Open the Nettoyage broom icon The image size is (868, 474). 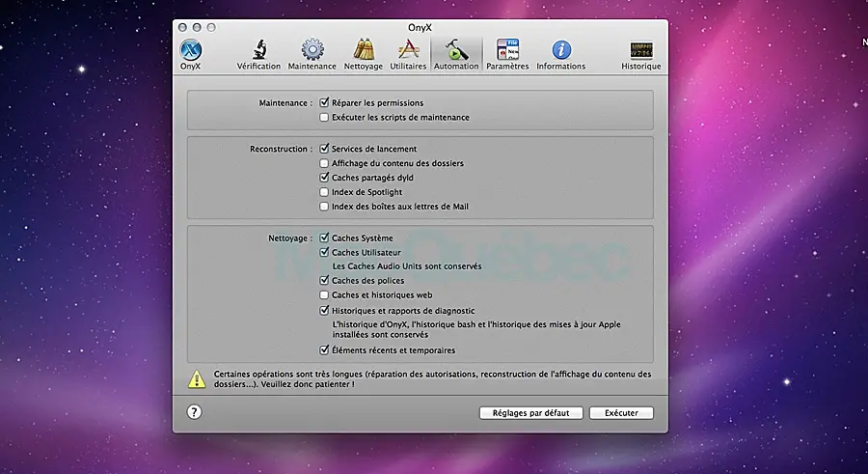point(364,54)
